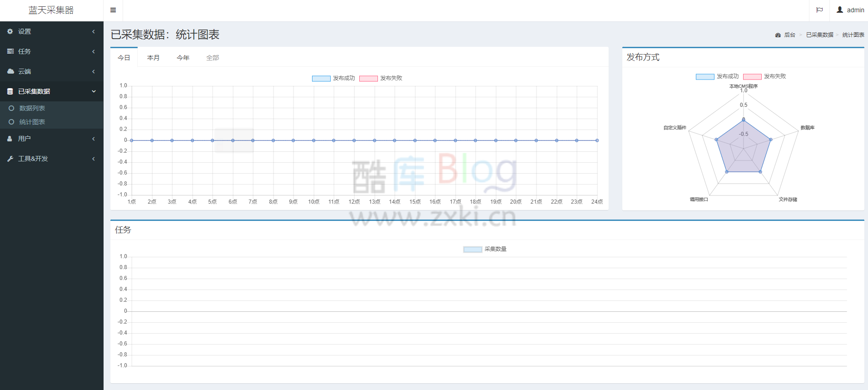
Task: Open the 数据列表 sidebar link
Action: click(32, 108)
